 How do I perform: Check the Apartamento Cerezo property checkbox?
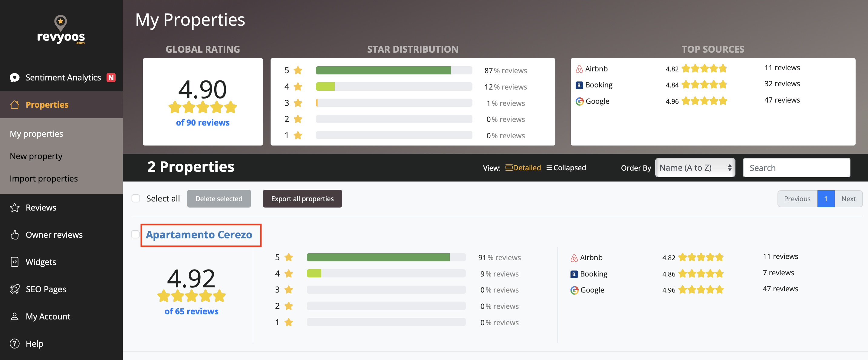click(x=136, y=234)
